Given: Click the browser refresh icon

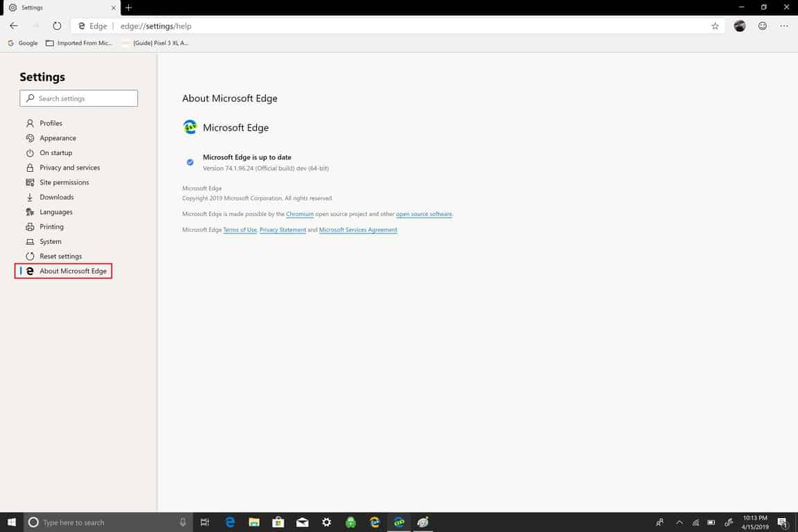Looking at the screenshot, I should tap(57, 26).
